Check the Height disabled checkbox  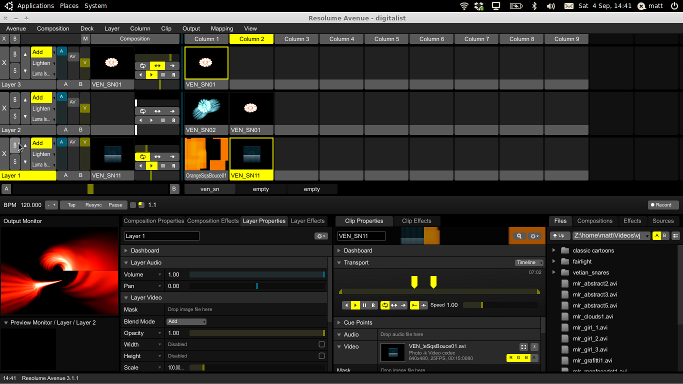coord(321,356)
